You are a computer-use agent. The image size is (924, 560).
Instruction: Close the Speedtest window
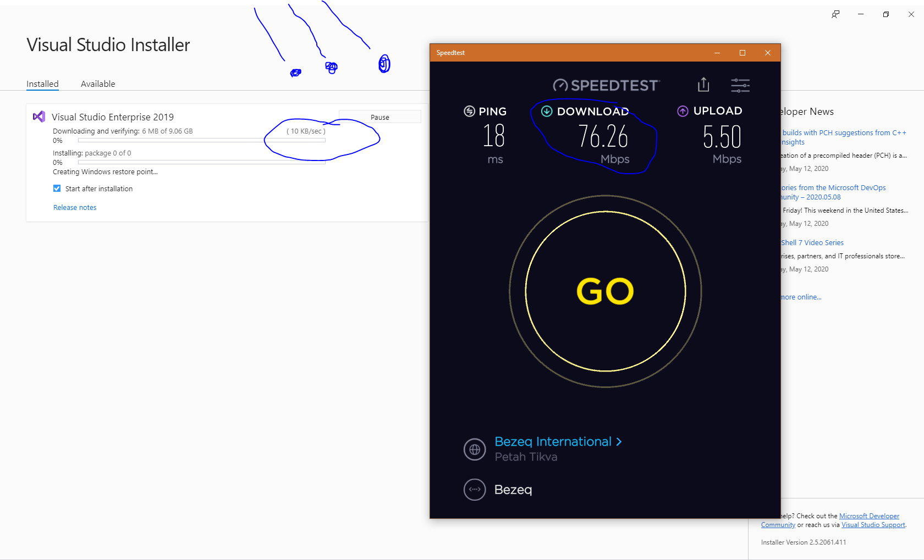click(x=768, y=53)
